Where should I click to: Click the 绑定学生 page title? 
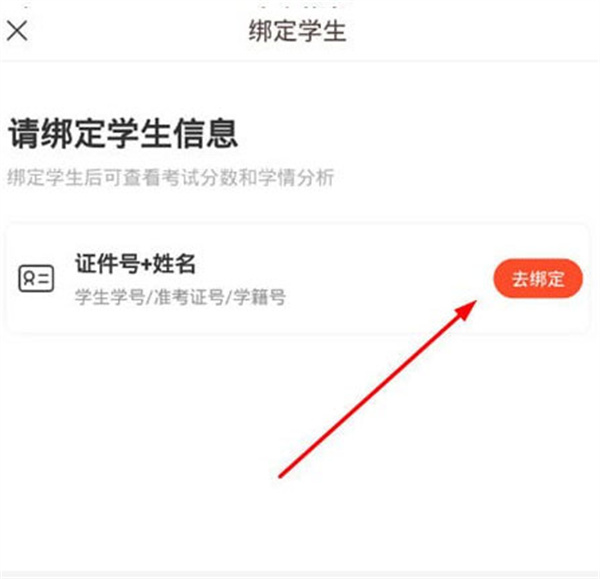tap(298, 31)
